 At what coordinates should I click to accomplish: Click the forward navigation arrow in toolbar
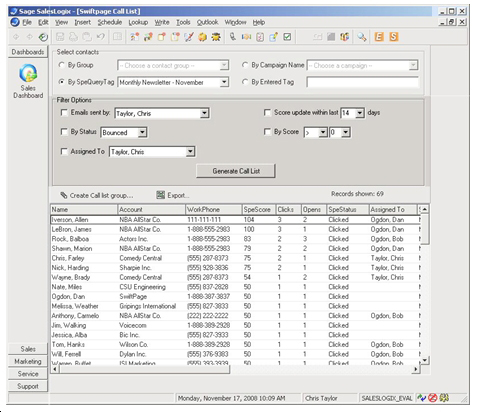[x=30, y=37]
